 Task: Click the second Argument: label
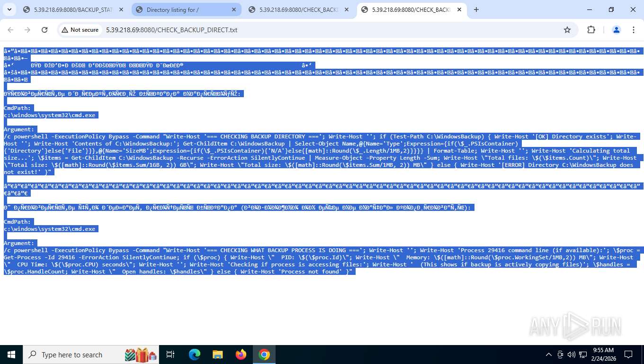[x=19, y=243]
